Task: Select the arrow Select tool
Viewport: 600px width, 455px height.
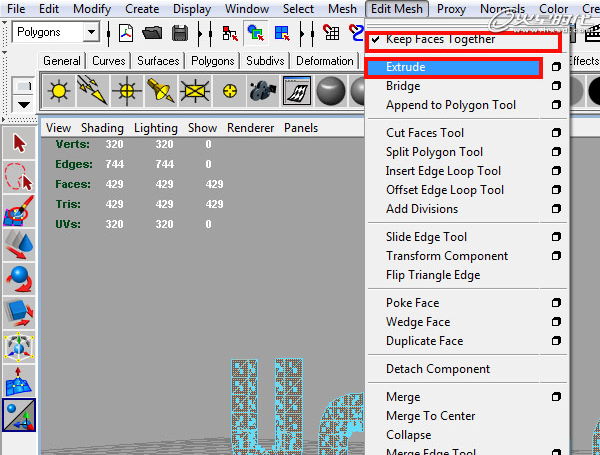Action: [x=19, y=144]
